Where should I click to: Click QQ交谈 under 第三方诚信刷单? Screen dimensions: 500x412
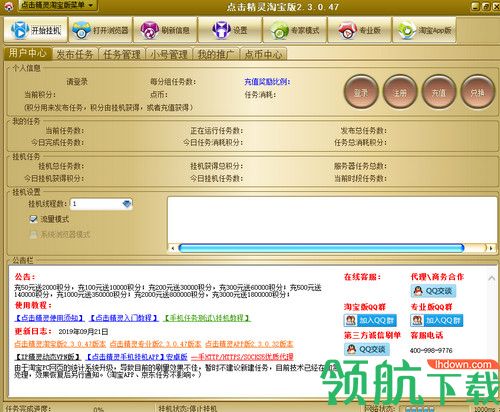pyautogui.click(x=367, y=349)
